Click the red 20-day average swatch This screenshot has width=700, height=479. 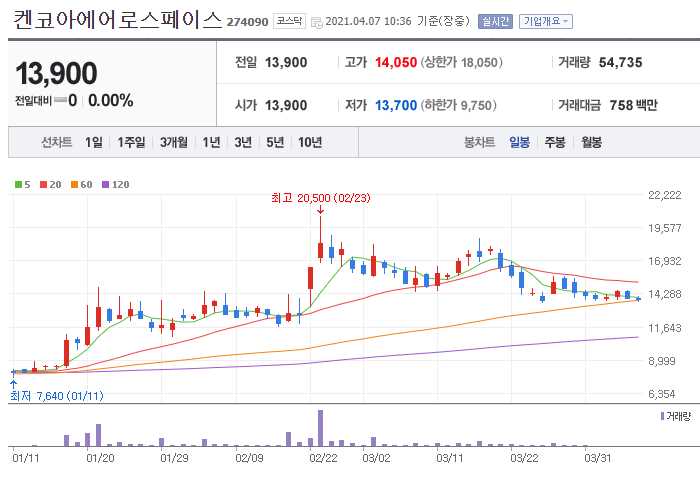pos(43,184)
